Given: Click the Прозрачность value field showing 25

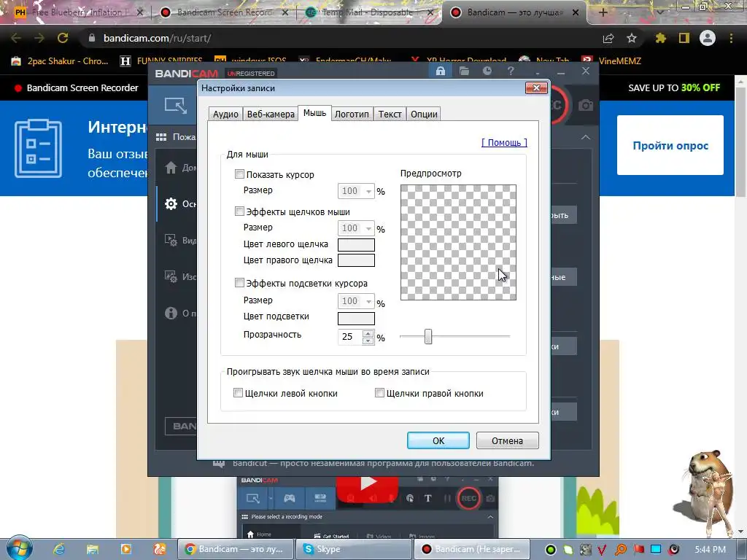Looking at the screenshot, I should pos(350,337).
